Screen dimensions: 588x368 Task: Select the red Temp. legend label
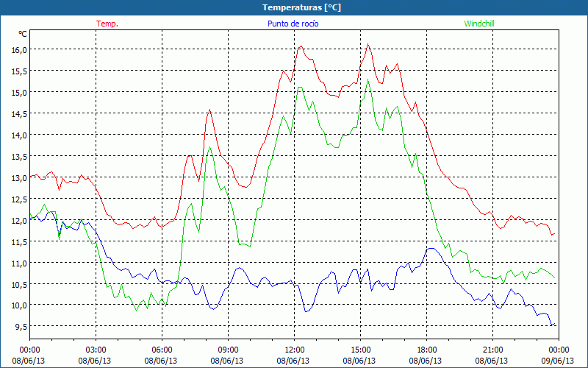tap(107, 24)
